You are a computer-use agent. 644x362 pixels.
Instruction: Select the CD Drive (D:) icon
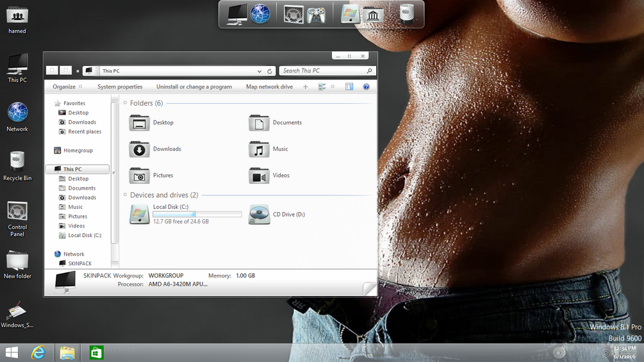tap(259, 214)
